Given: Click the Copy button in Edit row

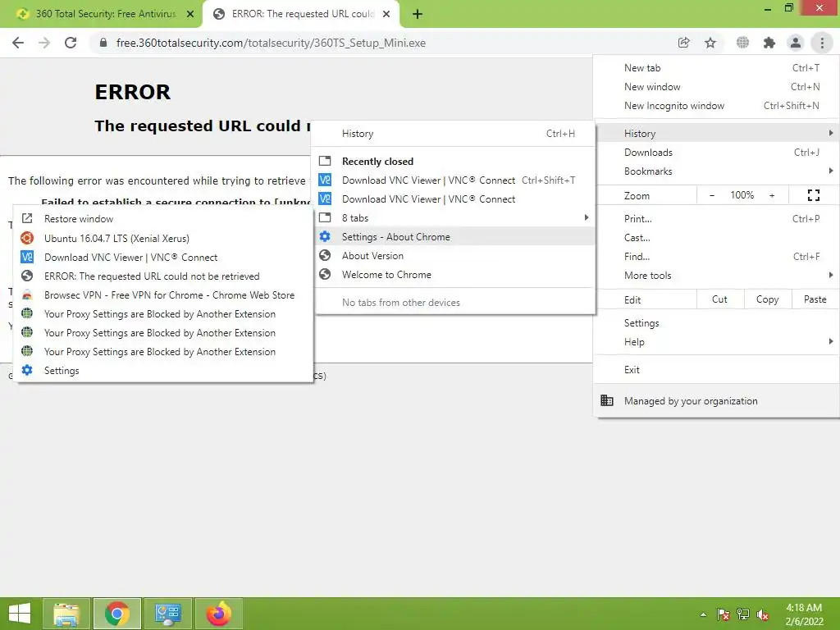Looking at the screenshot, I should [768, 299].
